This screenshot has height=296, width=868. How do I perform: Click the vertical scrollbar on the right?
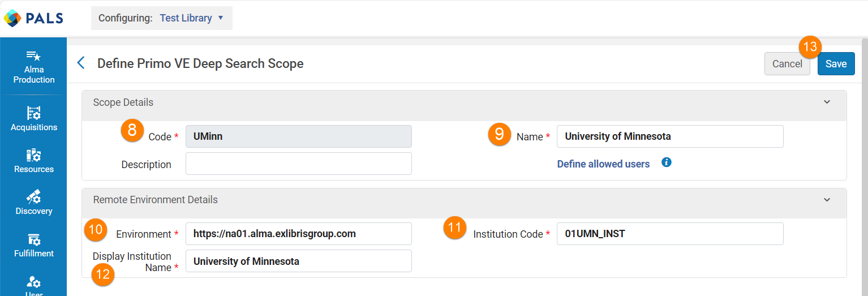[864, 167]
